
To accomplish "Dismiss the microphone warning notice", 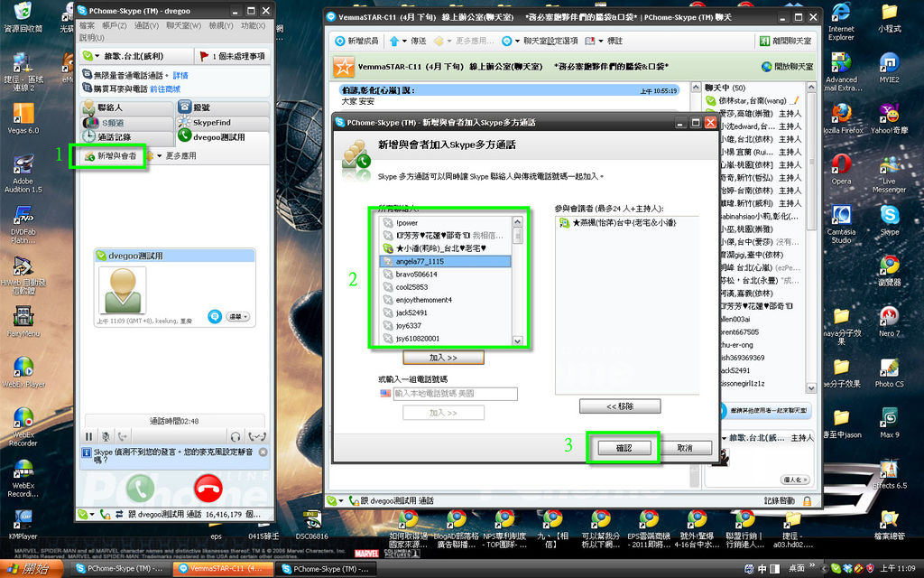I will tap(263, 452).
